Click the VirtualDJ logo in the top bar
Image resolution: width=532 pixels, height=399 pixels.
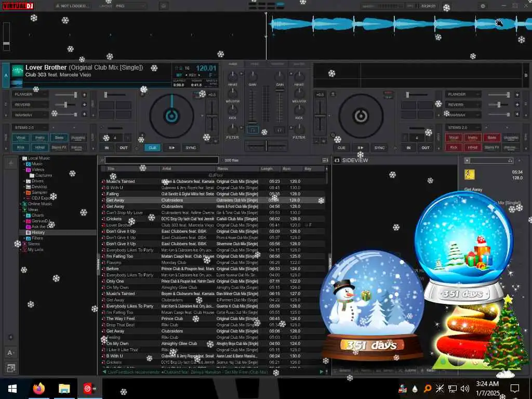click(18, 6)
